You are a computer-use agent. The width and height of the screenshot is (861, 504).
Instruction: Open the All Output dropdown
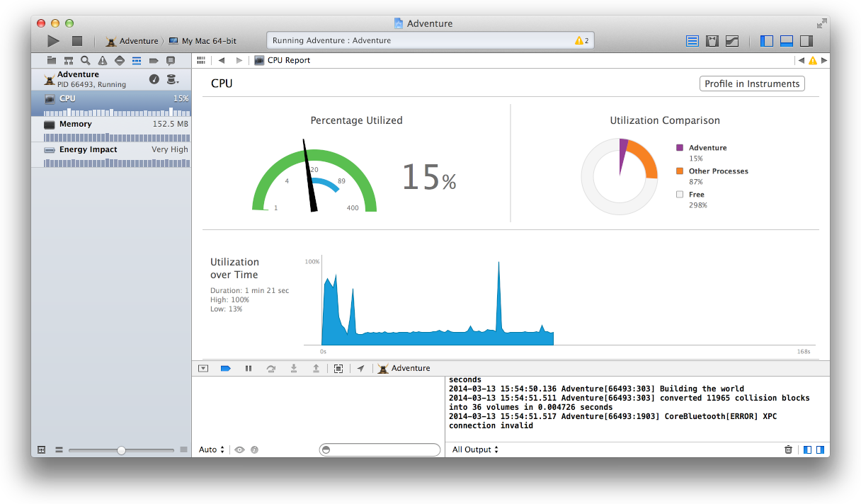click(475, 449)
